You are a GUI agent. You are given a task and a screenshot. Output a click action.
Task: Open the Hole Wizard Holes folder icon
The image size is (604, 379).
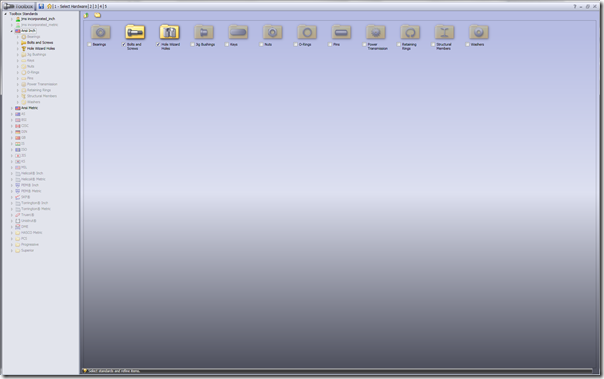coord(169,32)
